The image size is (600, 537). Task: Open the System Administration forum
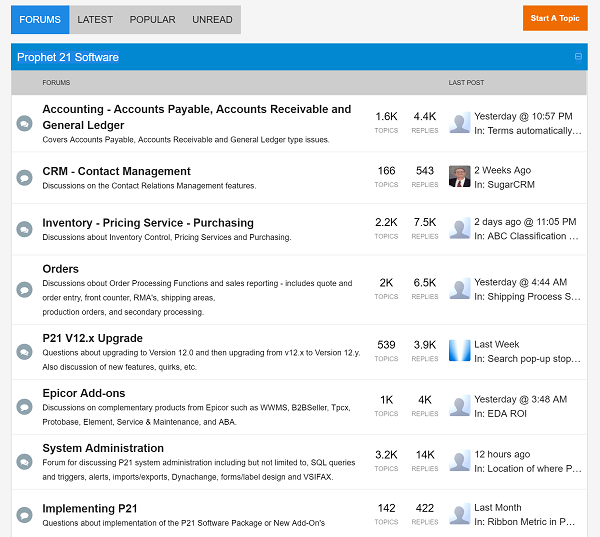[103, 448]
